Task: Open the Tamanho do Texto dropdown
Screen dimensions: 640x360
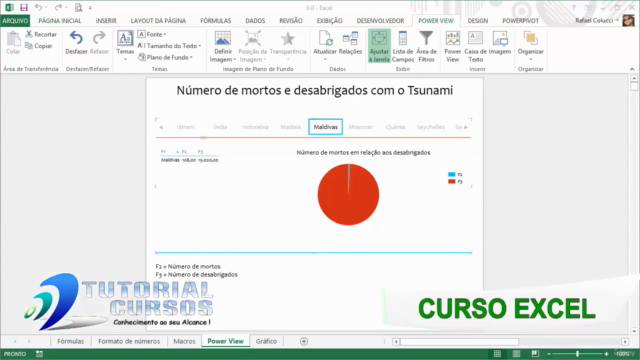Action: tap(169, 46)
